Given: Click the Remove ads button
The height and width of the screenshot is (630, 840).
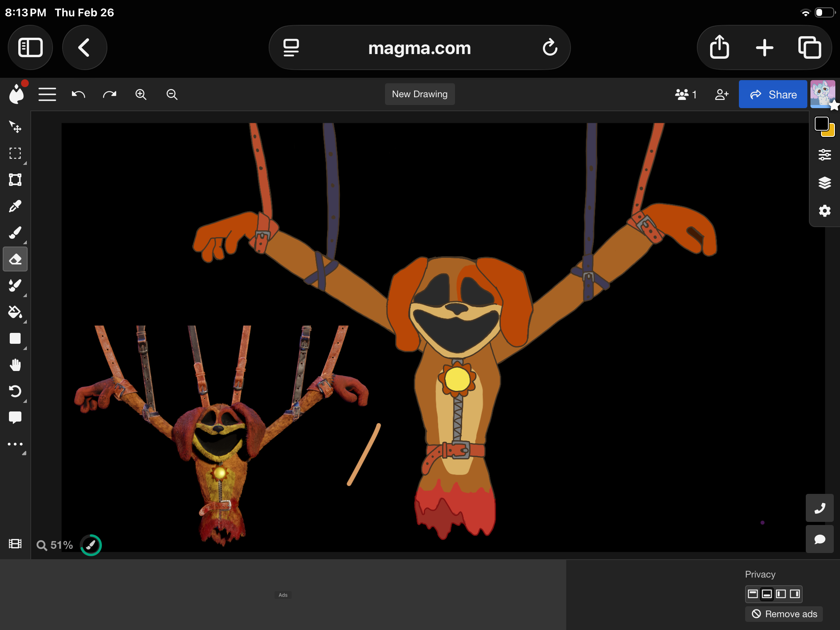Looking at the screenshot, I should pyautogui.click(x=784, y=614).
